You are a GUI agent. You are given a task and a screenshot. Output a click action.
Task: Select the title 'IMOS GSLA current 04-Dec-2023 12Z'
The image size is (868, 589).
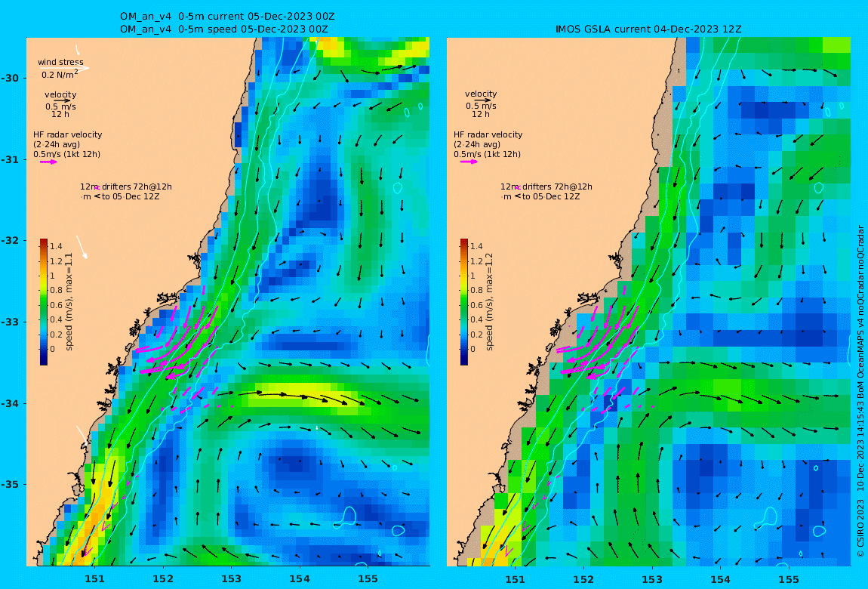point(648,29)
